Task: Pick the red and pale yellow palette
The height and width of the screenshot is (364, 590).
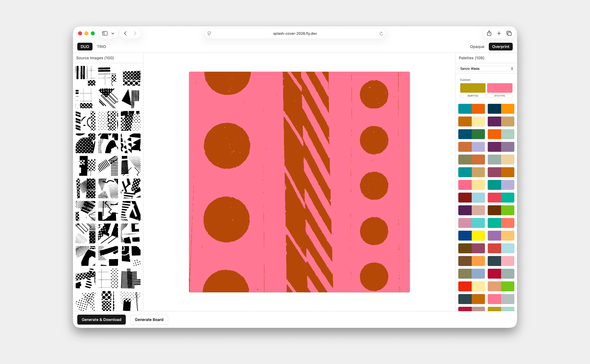Action: [472, 287]
